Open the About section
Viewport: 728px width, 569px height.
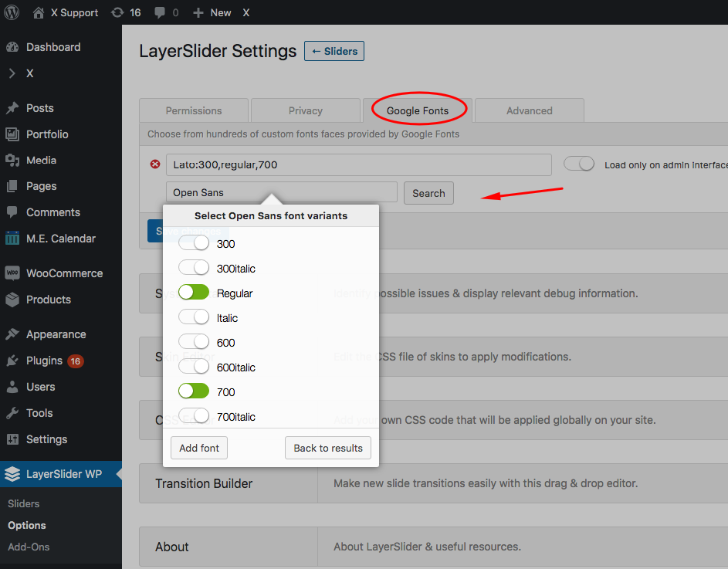(x=434, y=547)
